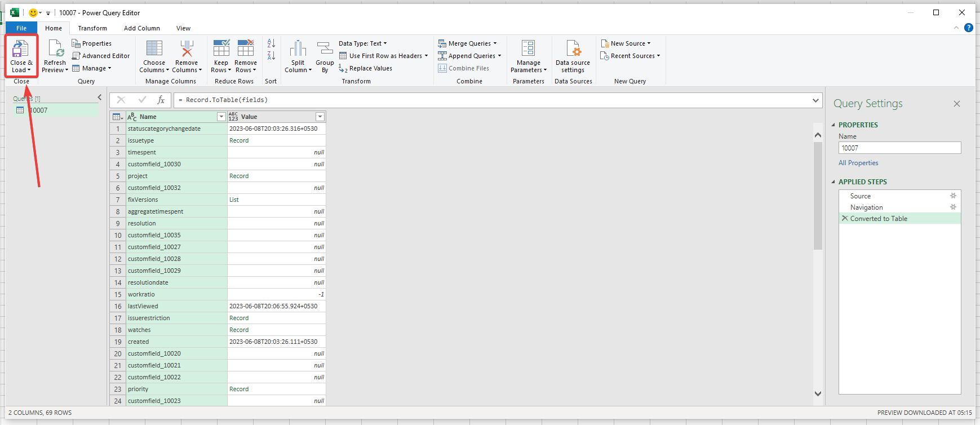Open the Data Type: Text dropdown
The image size is (980, 425).
pyautogui.click(x=363, y=43)
